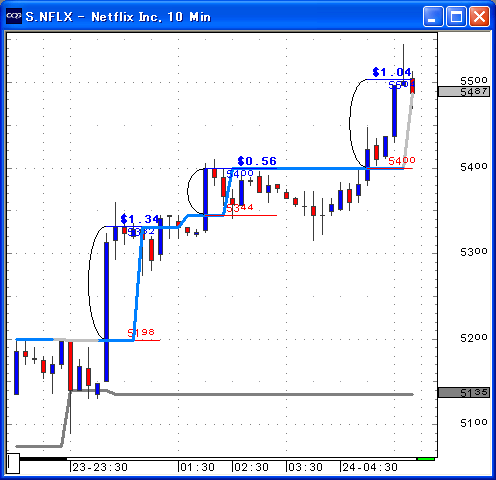Click the $1.34 blue annotation
Image resolution: width=496 pixels, height=480 pixels.
(x=140, y=219)
